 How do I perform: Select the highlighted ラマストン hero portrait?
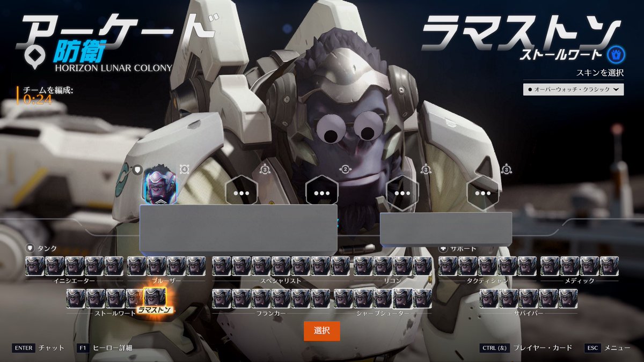pos(155,296)
